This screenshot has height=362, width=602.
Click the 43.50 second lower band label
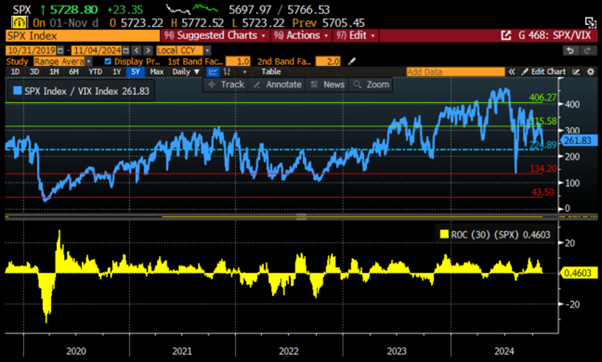(543, 192)
